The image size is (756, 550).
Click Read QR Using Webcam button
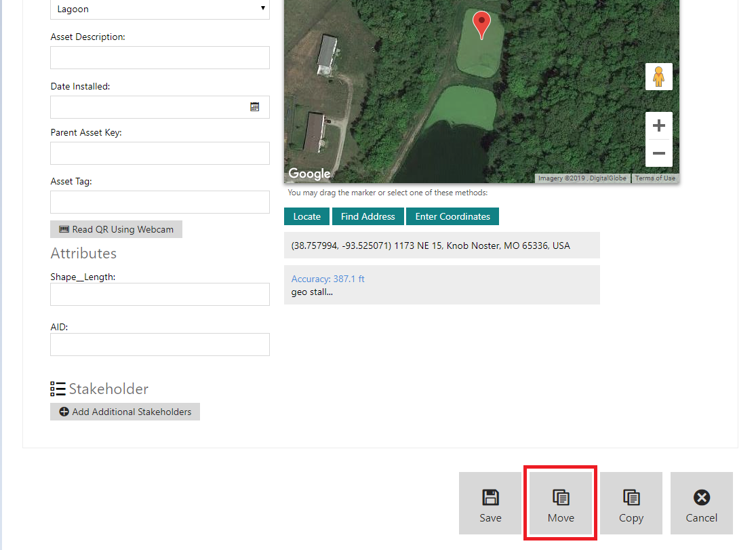pos(116,229)
